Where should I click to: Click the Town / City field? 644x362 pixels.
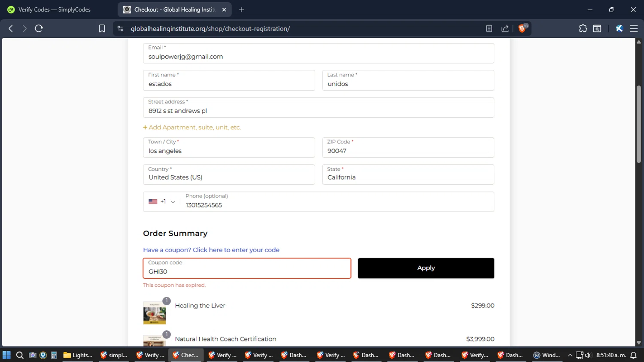pos(229,147)
